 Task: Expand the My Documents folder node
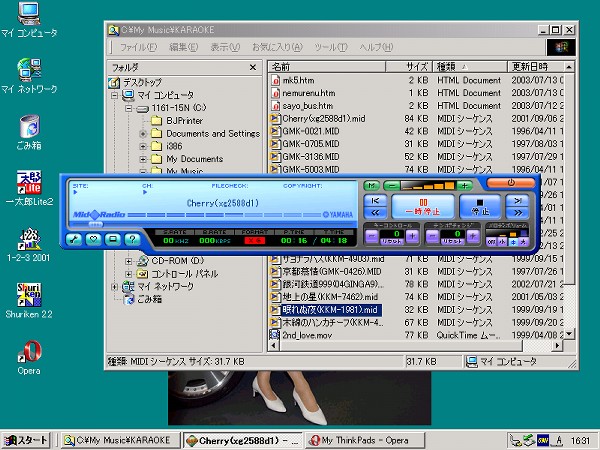[143, 159]
